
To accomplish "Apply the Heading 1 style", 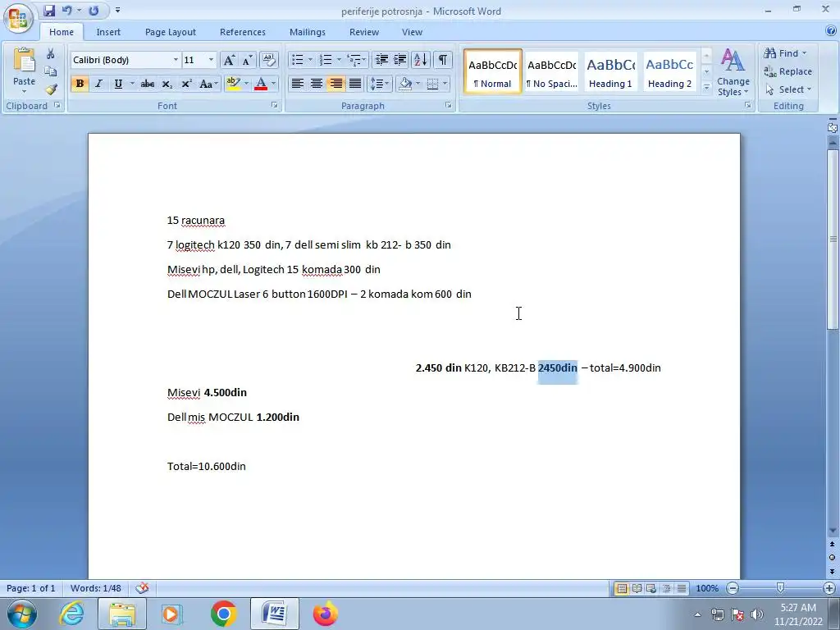I will [x=610, y=71].
